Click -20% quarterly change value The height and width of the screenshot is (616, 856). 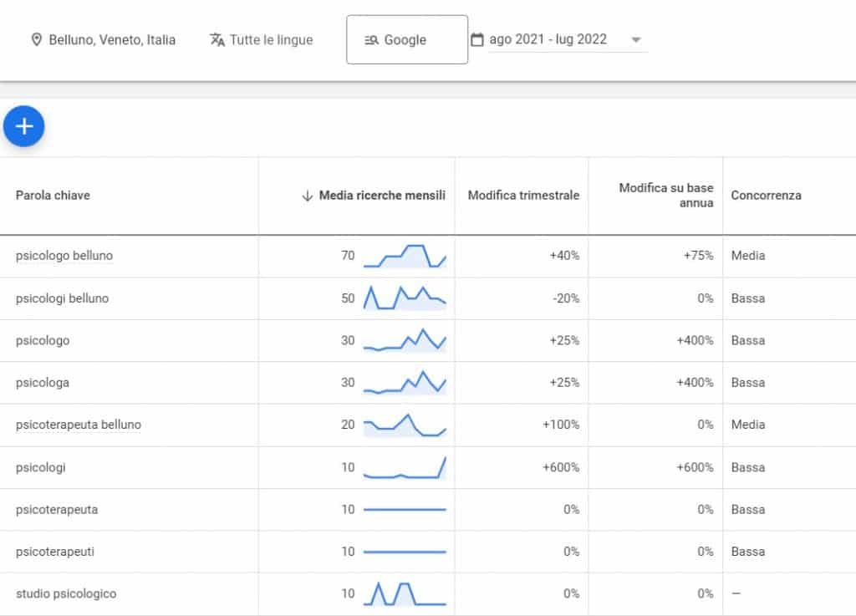pyautogui.click(x=566, y=298)
